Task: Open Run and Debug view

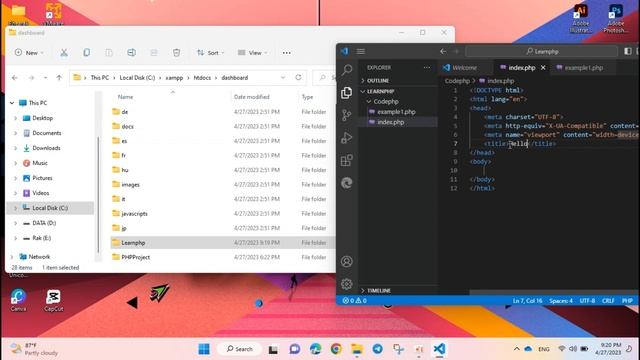Action: [347, 138]
